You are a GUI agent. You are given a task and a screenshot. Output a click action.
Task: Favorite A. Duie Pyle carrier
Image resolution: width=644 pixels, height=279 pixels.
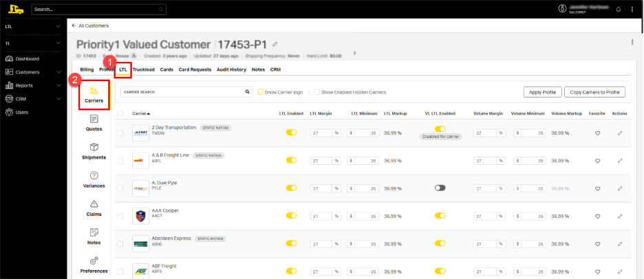pyautogui.click(x=598, y=188)
